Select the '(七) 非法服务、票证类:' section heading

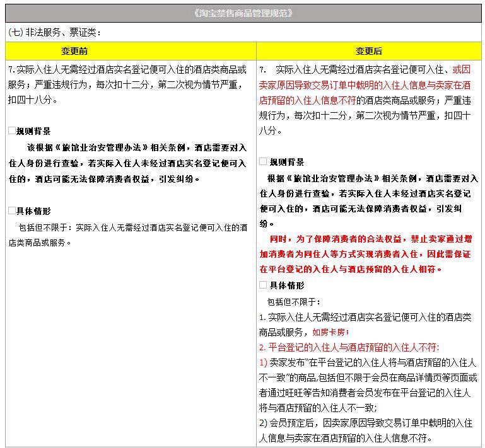[54, 32]
